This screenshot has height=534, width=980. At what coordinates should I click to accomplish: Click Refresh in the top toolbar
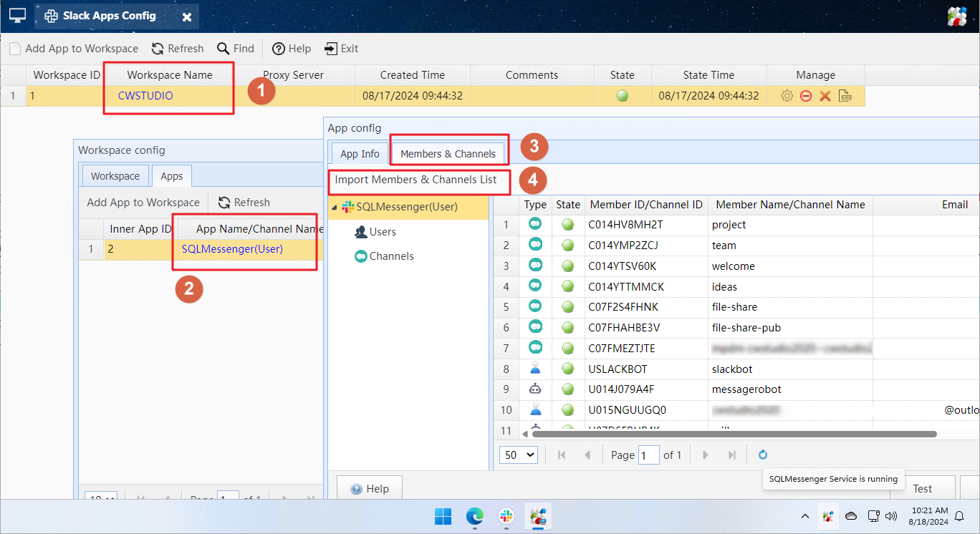178,49
